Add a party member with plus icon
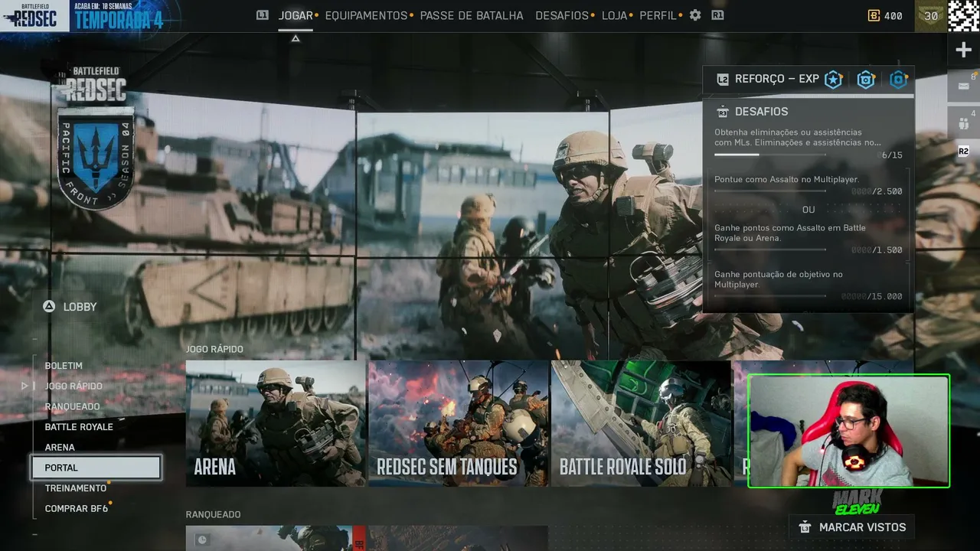The width and height of the screenshot is (980, 551). [x=963, y=51]
